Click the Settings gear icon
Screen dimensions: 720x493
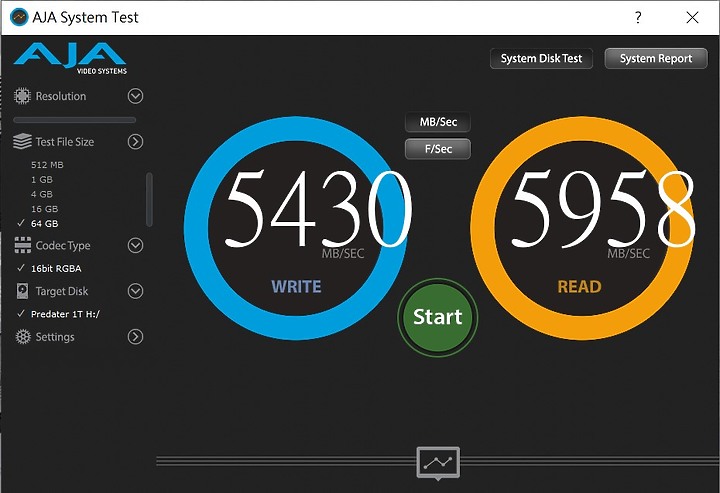click(22, 336)
